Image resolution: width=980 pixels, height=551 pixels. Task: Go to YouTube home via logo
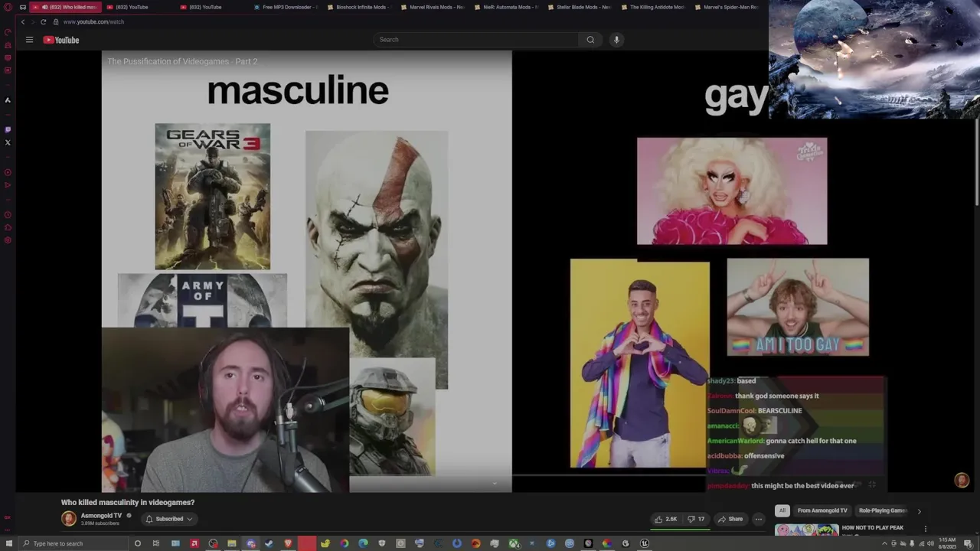tap(61, 40)
